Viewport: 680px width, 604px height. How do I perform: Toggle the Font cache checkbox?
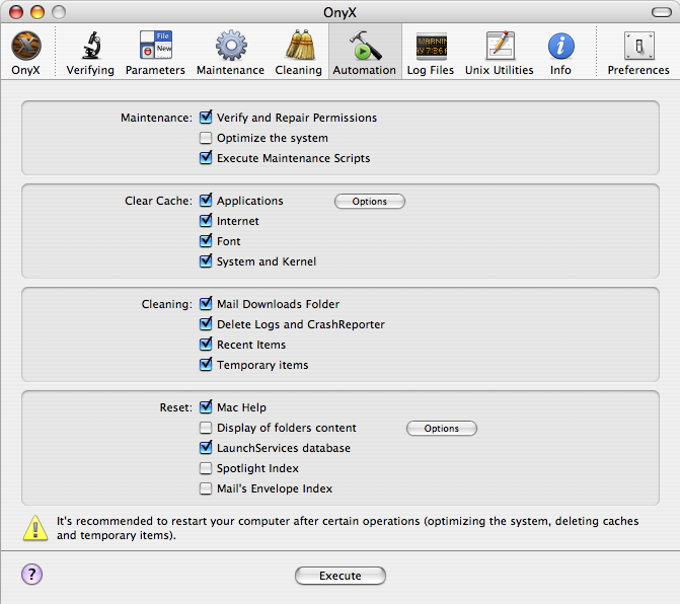click(206, 241)
